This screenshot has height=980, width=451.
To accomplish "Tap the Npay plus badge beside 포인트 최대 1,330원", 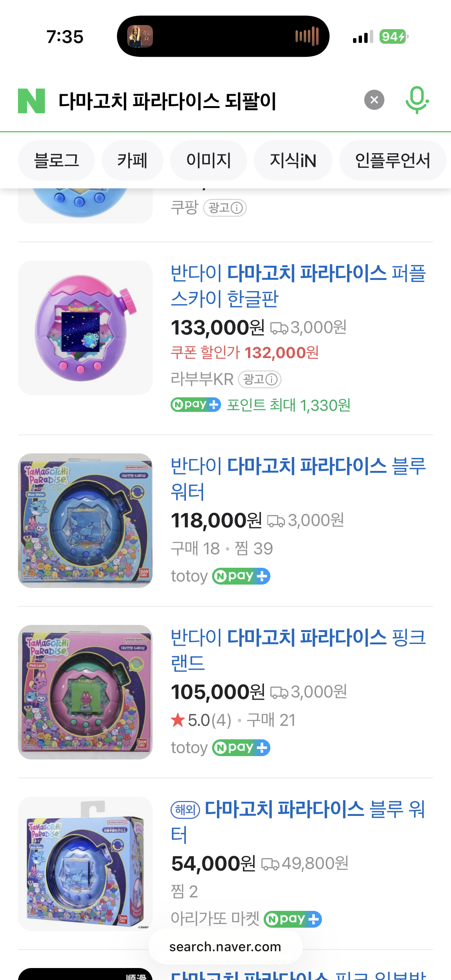I will coord(196,404).
